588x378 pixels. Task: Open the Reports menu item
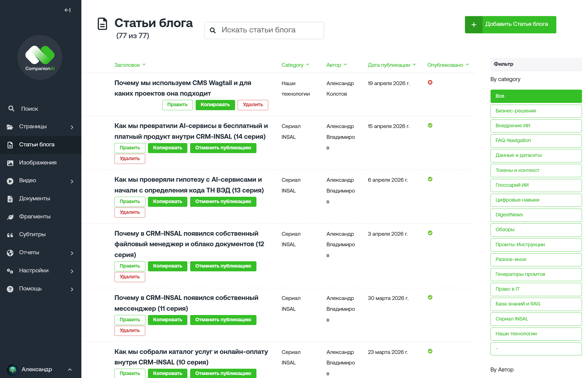pos(29,253)
